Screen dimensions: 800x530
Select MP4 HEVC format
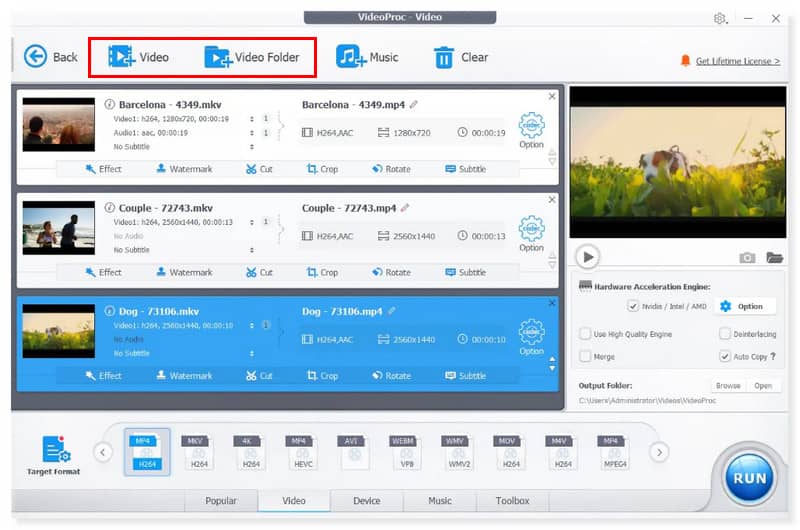click(303, 452)
